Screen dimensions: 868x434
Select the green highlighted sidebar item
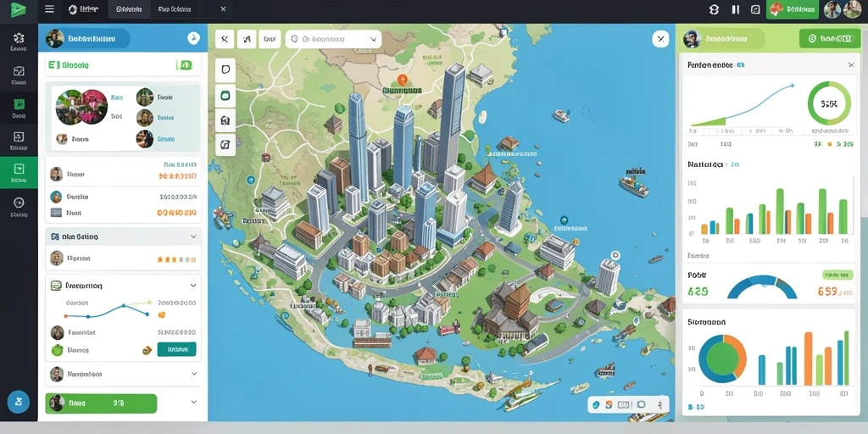19,173
